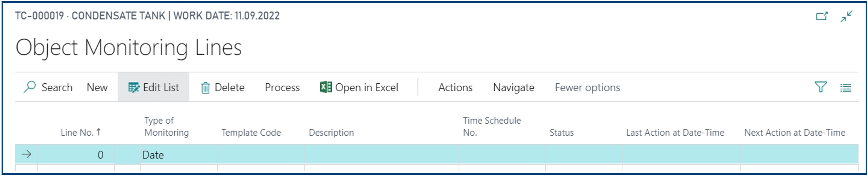
Task: Select row using the arrow indicator
Action: click(x=26, y=154)
